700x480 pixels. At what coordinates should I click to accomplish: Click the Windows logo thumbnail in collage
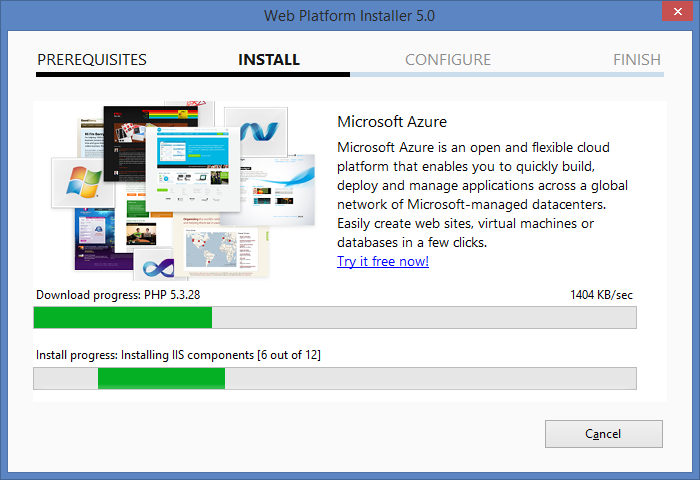[x=83, y=182]
